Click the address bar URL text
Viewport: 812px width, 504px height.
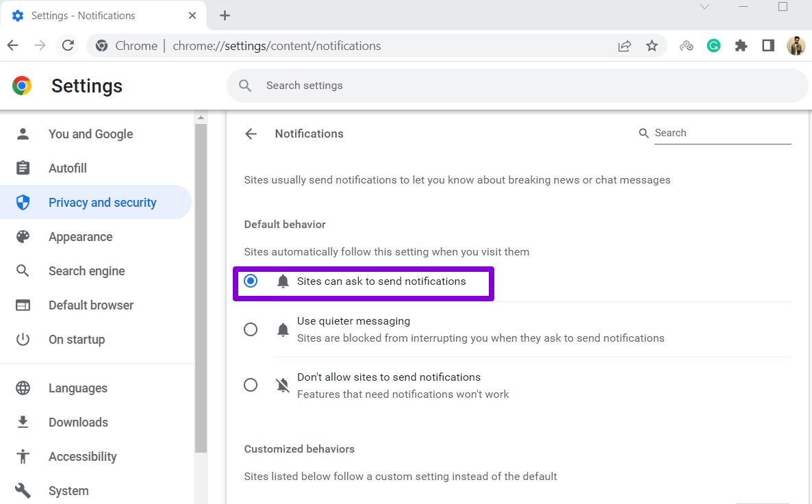[277, 46]
